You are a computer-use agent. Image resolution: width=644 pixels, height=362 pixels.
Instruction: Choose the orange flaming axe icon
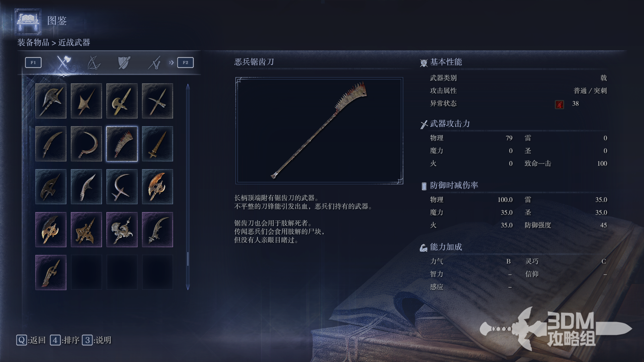157,187
